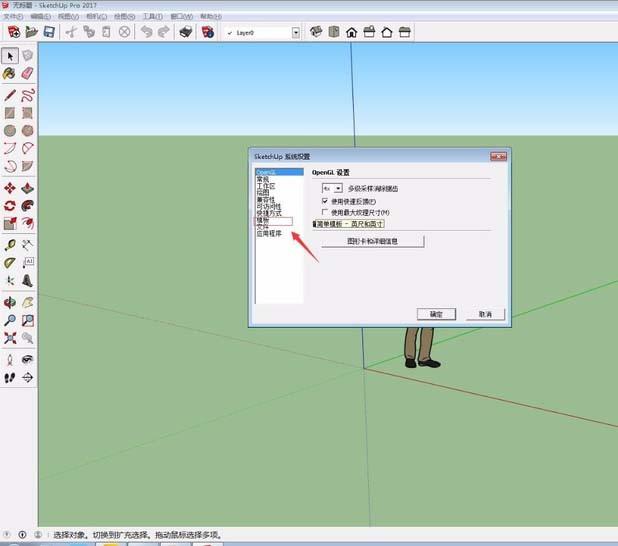This screenshot has height=546, width=618.
Task: Open 图形卡和详细信息 details button
Action: (373, 241)
